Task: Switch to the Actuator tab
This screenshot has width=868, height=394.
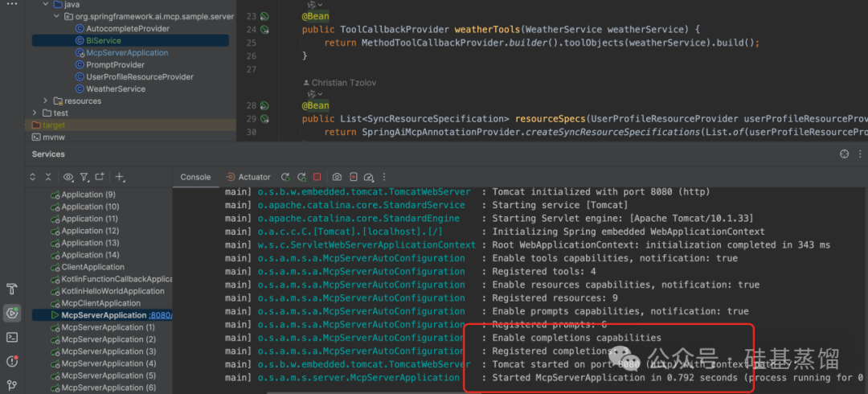Action: (248, 177)
